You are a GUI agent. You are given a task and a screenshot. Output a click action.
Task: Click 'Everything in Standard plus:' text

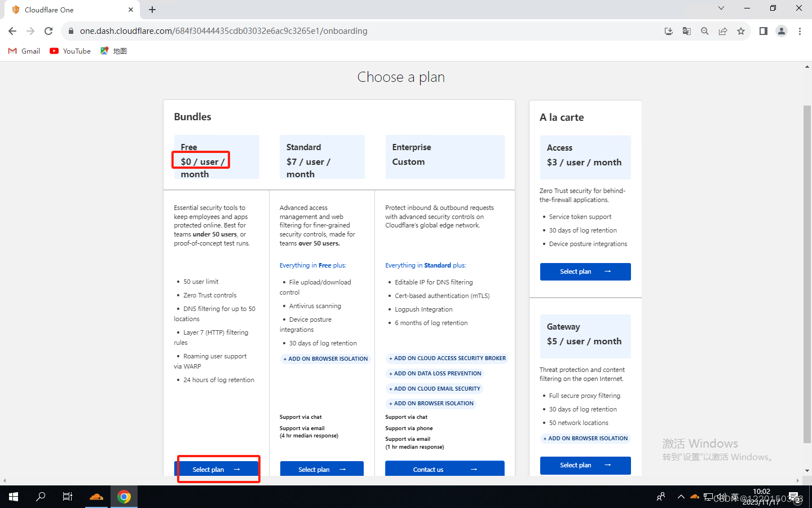click(426, 265)
